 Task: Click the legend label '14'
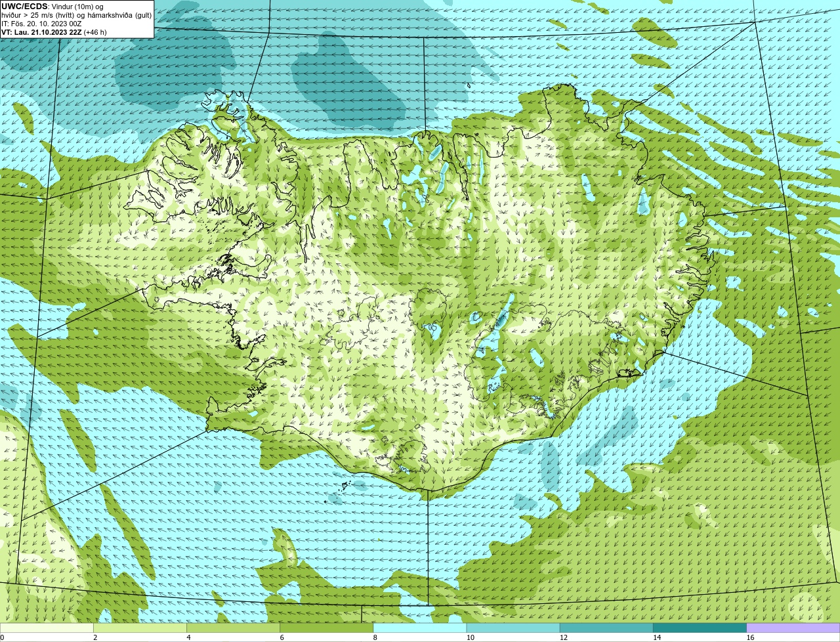pos(657,637)
